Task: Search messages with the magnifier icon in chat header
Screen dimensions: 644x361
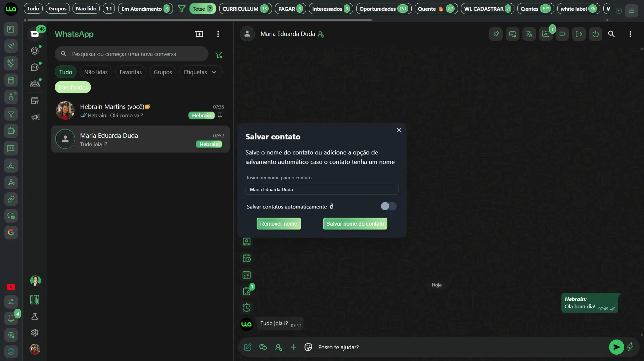Action: click(611, 34)
